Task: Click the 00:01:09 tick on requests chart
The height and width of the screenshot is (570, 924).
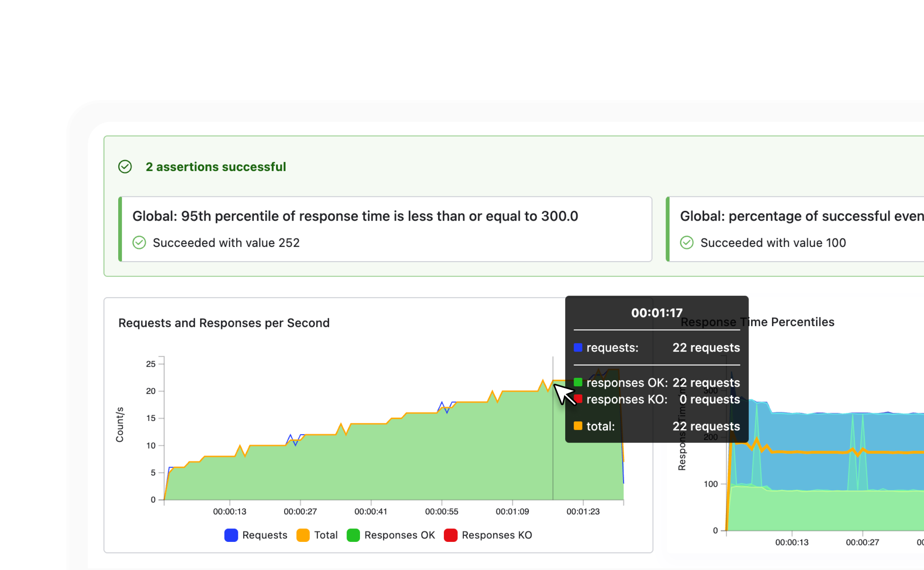Action: 512,511
